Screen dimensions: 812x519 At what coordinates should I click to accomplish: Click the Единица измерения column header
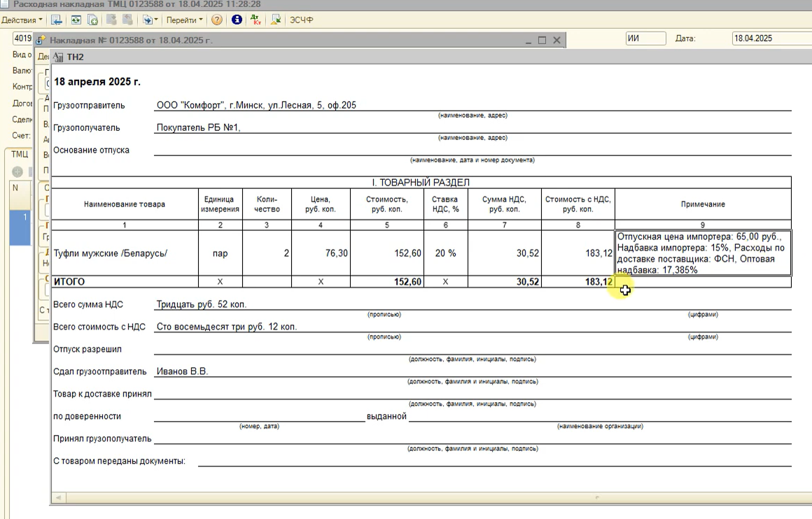tap(220, 204)
